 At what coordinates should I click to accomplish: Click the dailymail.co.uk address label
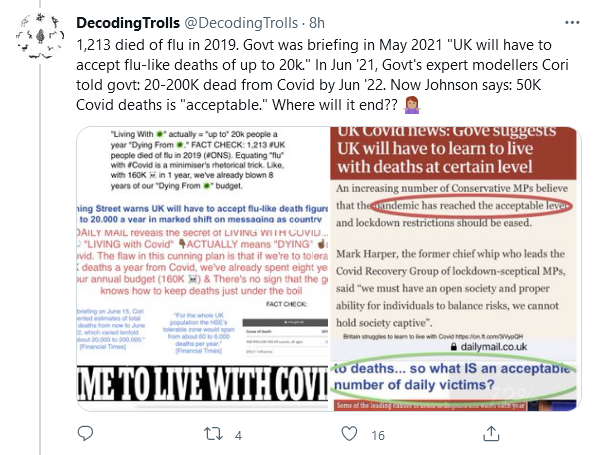coord(489,347)
